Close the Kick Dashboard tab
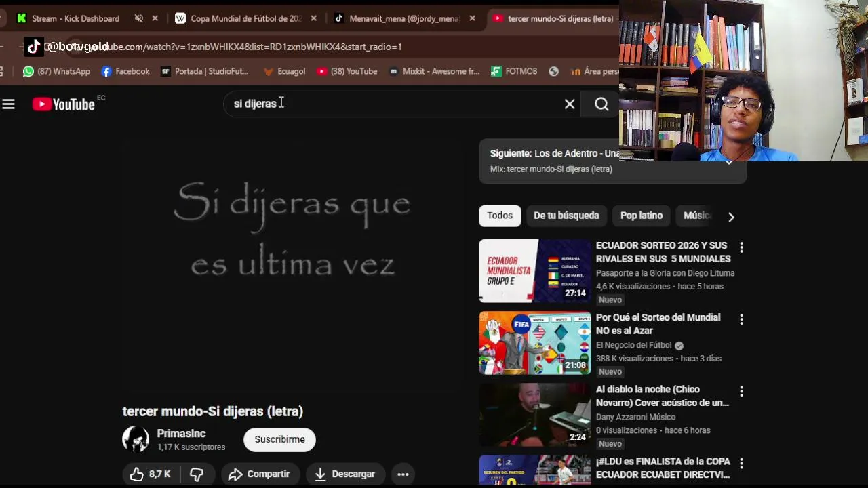 point(155,18)
